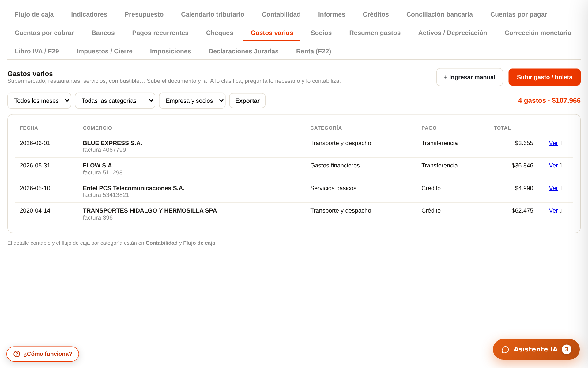Click the question mark icon in ¿Cómo funciona?
This screenshot has height=368, width=588.
click(x=17, y=354)
